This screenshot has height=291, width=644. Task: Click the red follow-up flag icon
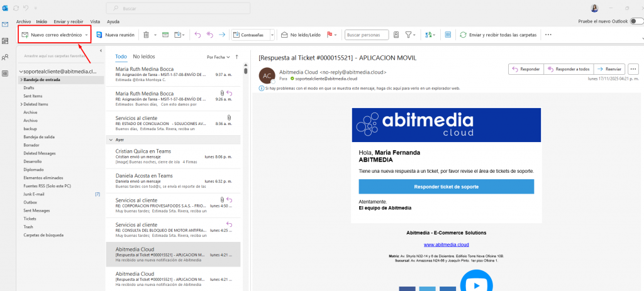point(330,35)
